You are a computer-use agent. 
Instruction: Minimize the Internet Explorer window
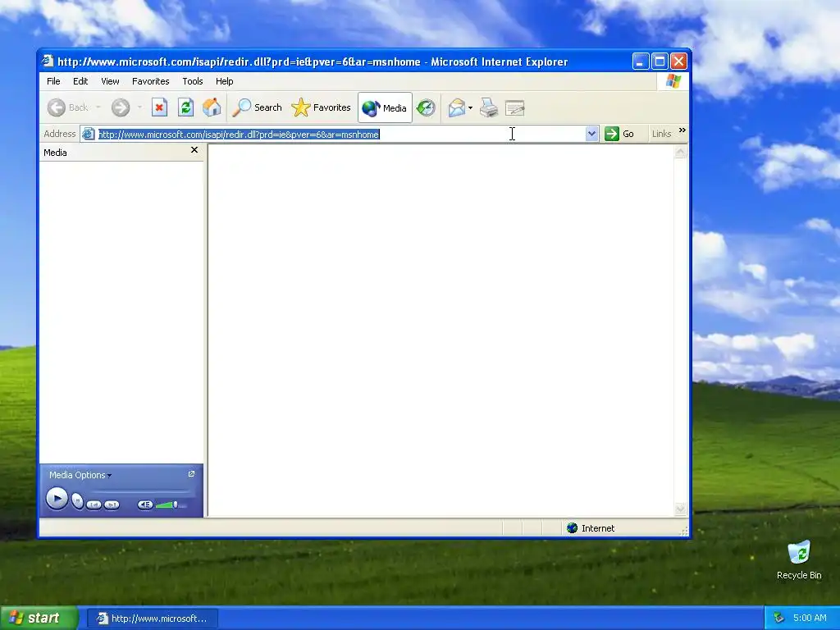[x=640, y=62]
